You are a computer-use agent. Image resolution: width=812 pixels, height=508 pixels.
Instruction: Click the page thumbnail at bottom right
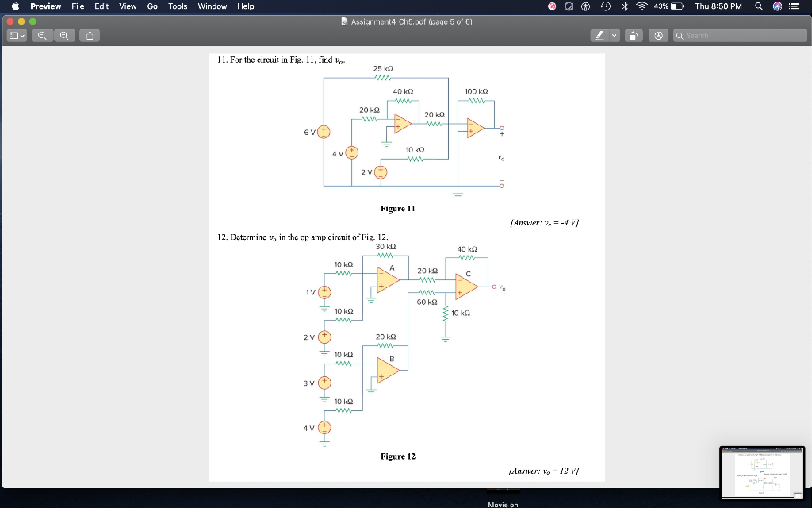(761, 473)
